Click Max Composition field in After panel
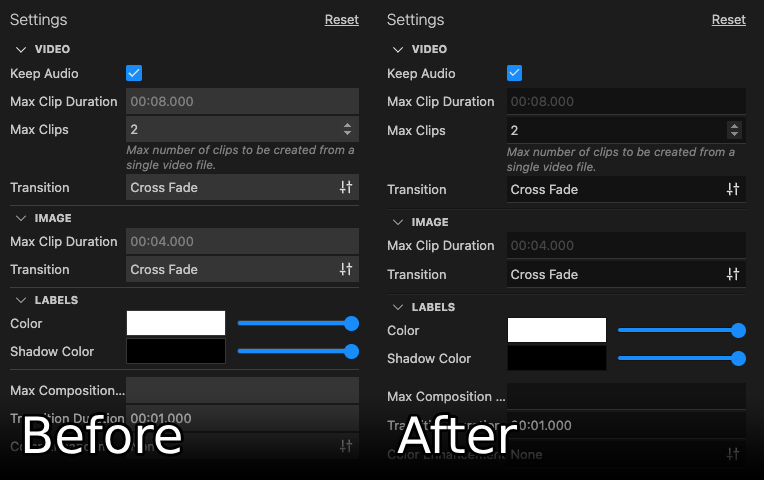Screen dimensions: 764x480 pos(626,396)
